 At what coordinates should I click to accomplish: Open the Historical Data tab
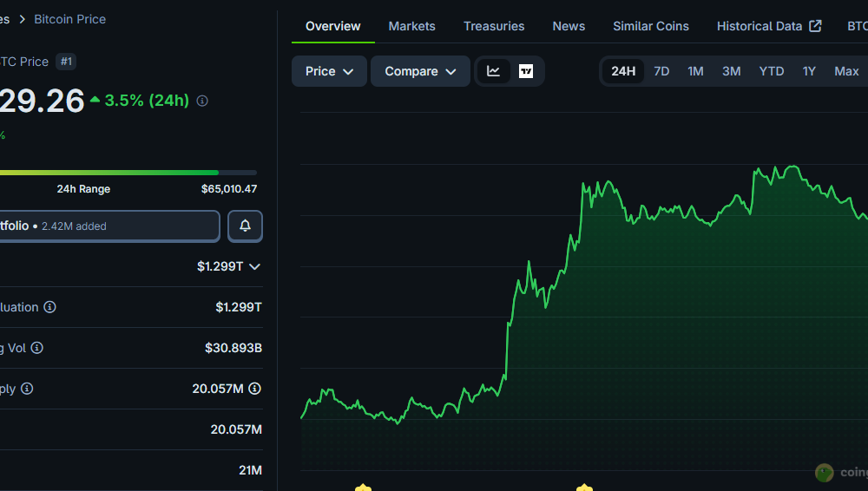pyautogui.click(x=769, y=26)
